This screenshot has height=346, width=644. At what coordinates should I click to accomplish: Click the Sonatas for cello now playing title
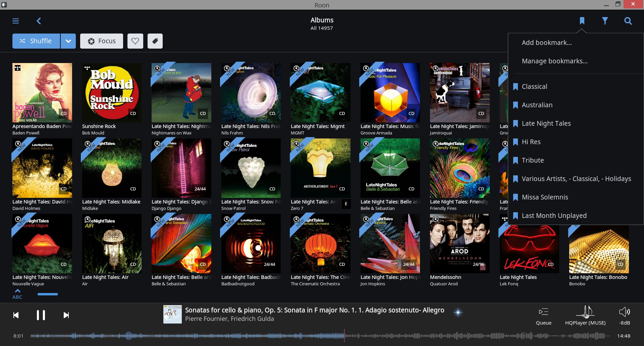[x=315, y=310]
